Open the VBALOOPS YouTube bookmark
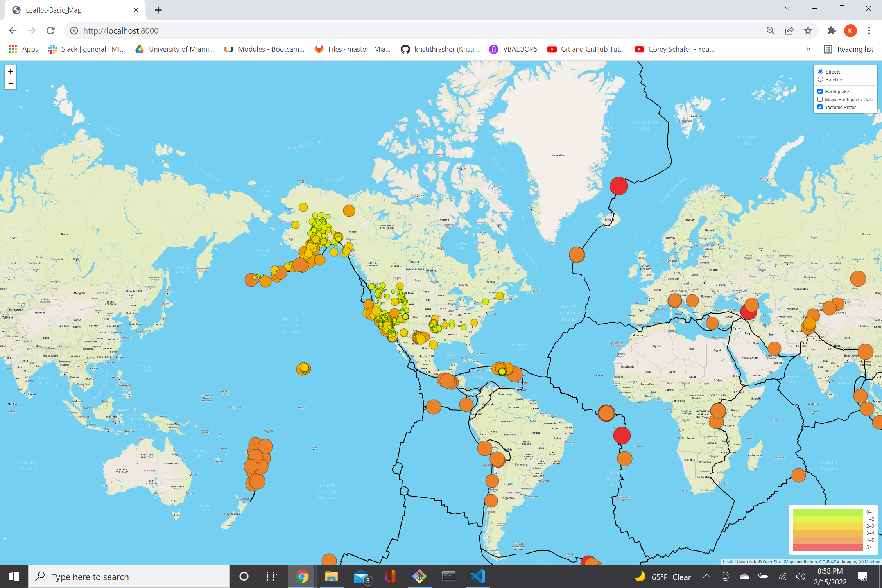Viewport: 882px width, 588px height. click(x=513, y=49)
